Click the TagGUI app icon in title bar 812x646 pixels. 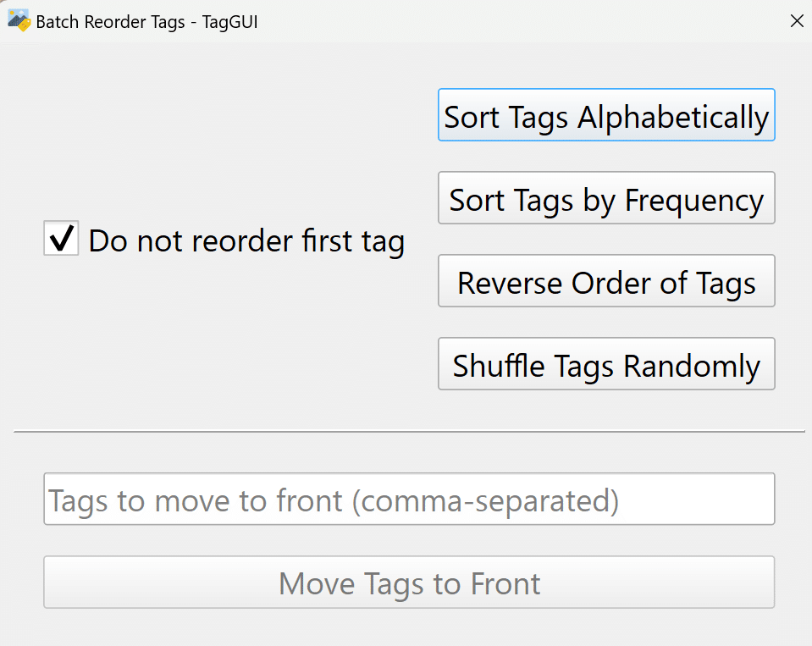click(19, 20)
